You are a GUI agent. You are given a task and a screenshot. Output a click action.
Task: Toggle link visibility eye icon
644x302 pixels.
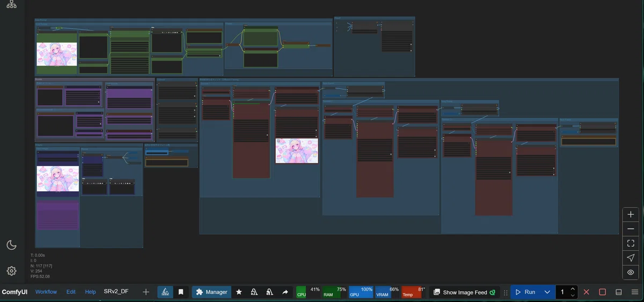click(x=631, y=272)
